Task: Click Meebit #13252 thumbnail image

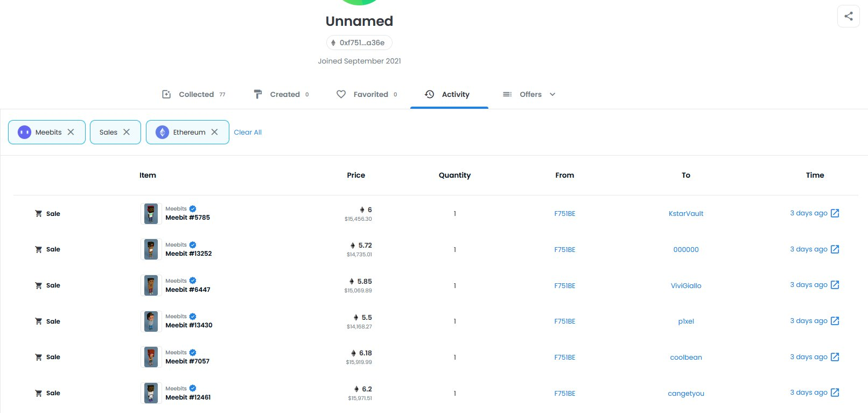Action: [151, 249]
